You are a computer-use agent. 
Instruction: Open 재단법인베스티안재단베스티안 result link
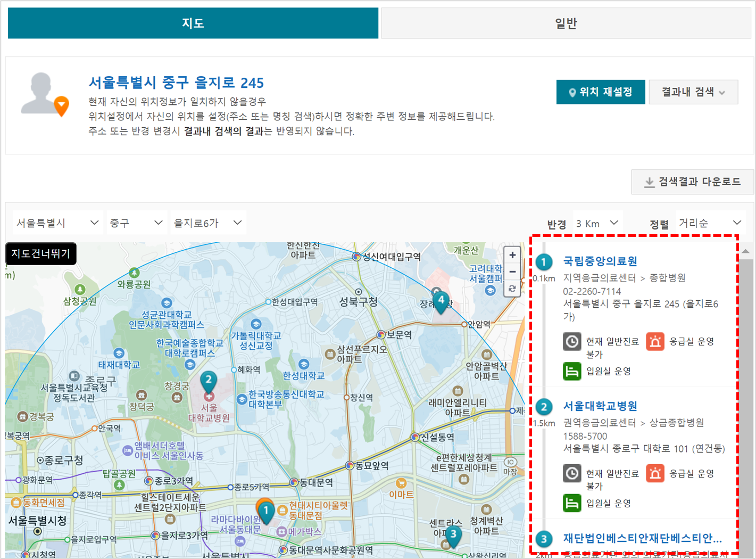click(643, 538)
